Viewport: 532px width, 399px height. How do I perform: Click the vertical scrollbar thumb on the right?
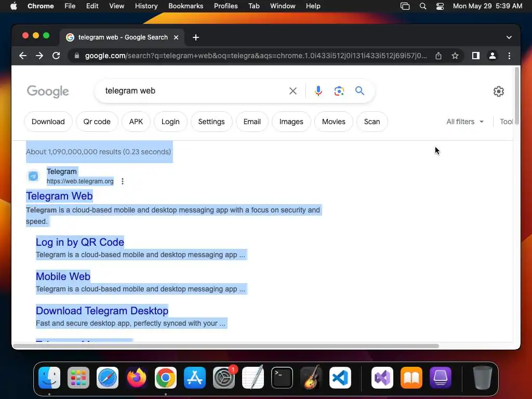click(x=517, y=96)
